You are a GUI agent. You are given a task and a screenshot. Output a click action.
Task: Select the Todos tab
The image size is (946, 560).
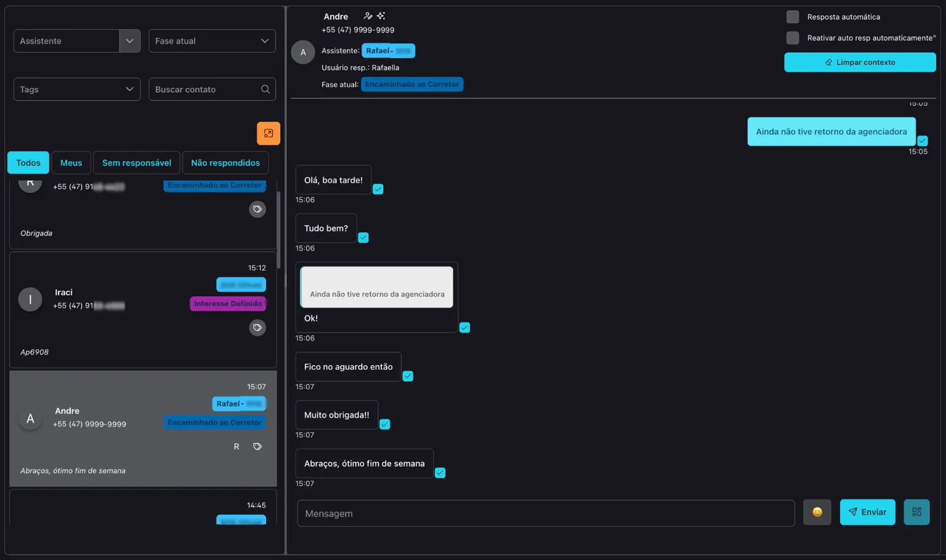pyautogui.click(x=28, y=162)
